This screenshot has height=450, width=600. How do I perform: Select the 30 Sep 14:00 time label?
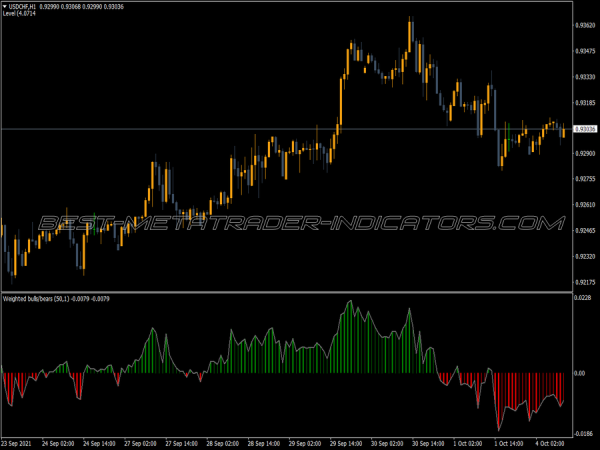[429, 443]
